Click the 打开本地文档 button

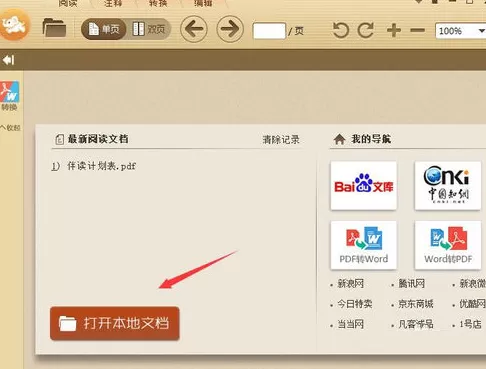pos(115,323)
